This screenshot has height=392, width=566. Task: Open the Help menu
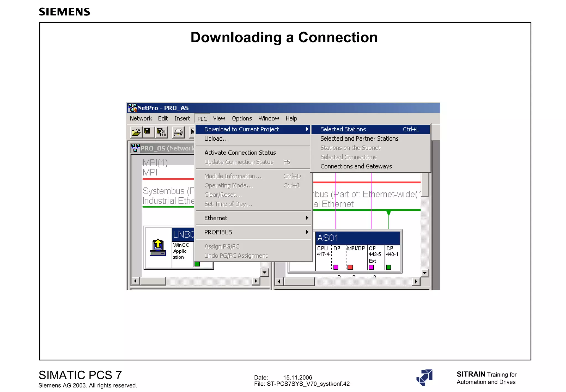coord(291,118)
